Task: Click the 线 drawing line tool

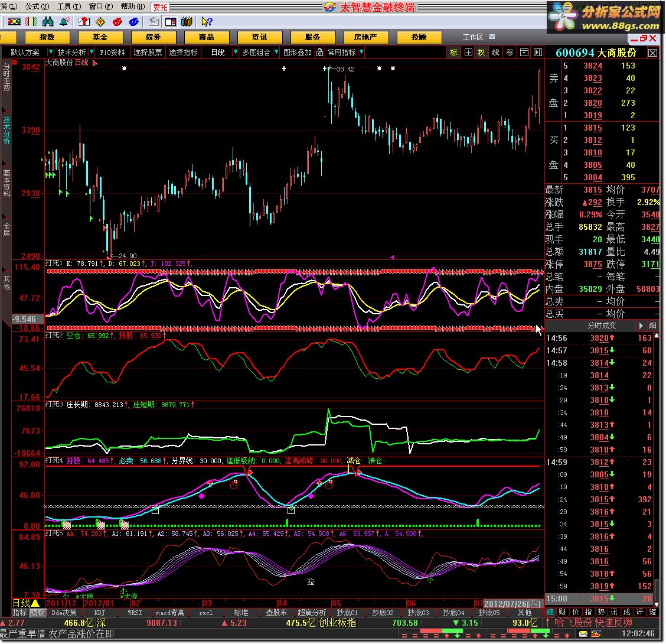Action: pyautogui.click(x=496, y=52)
